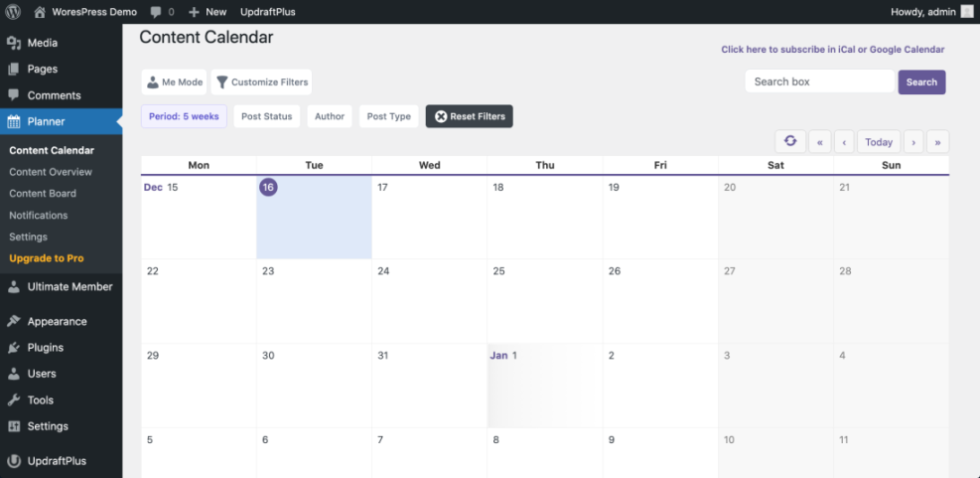This screenshot has height=478, width=980.
Task: Open the Post Type filter
Action: (389, 116)
